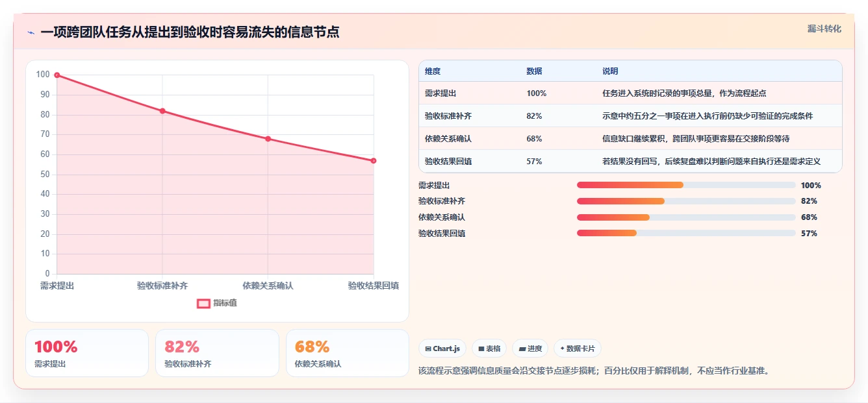This screenshot has width=868, height=403.
Task: Click the 漏斗转化 label in header
Action: pyautogui.click(x=824, y=29)
